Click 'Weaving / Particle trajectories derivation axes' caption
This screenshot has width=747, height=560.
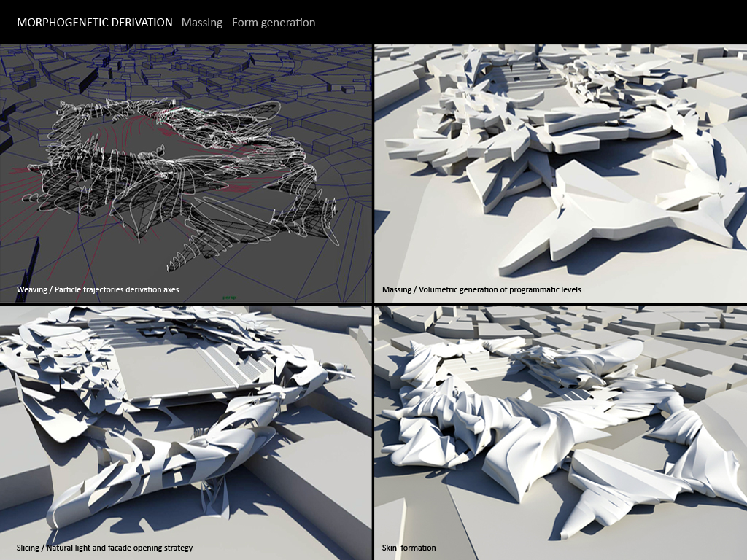tap(98, 289)
